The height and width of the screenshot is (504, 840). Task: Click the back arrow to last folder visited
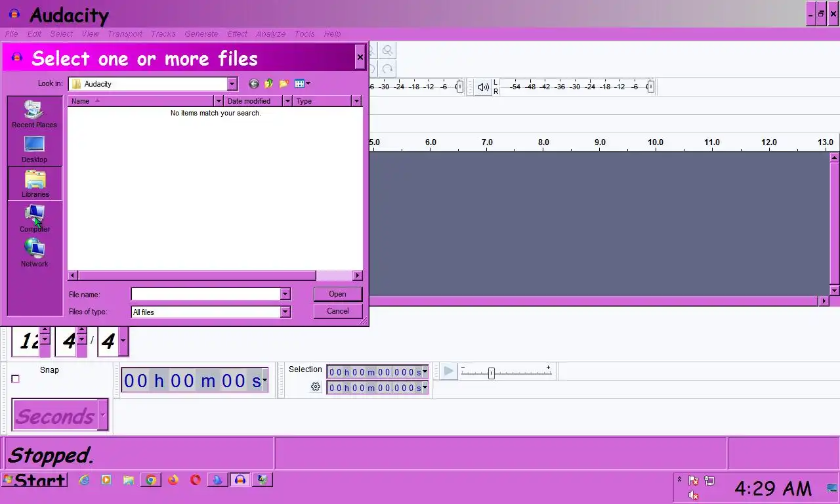[254, 83]
